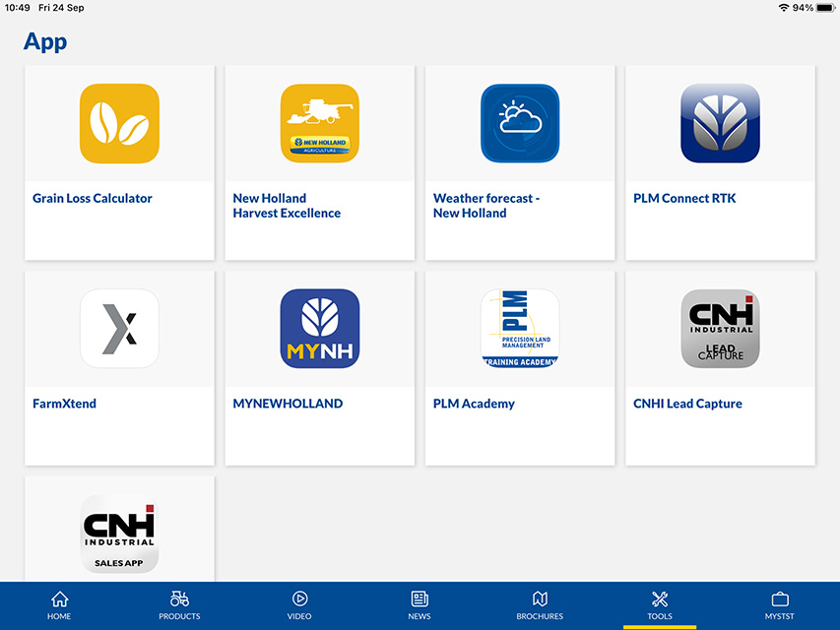Open the Grain Loss Calculator app icon
Screen dimensions: 840x630
pos(119,123)
